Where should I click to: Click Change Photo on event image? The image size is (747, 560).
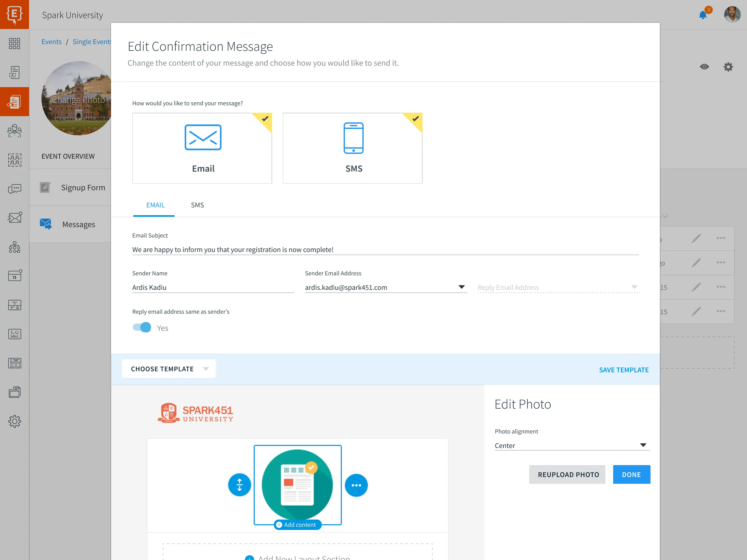pyautogui.click(x=78, y=100)
